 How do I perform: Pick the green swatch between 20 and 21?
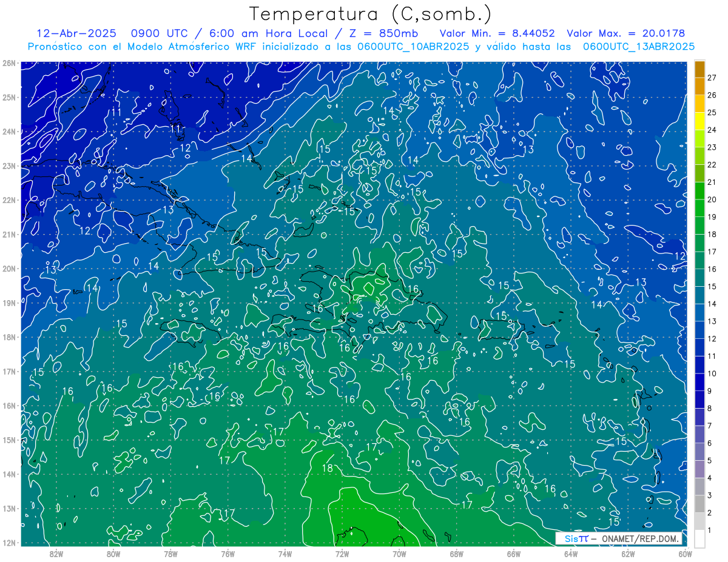pos(699,191)
